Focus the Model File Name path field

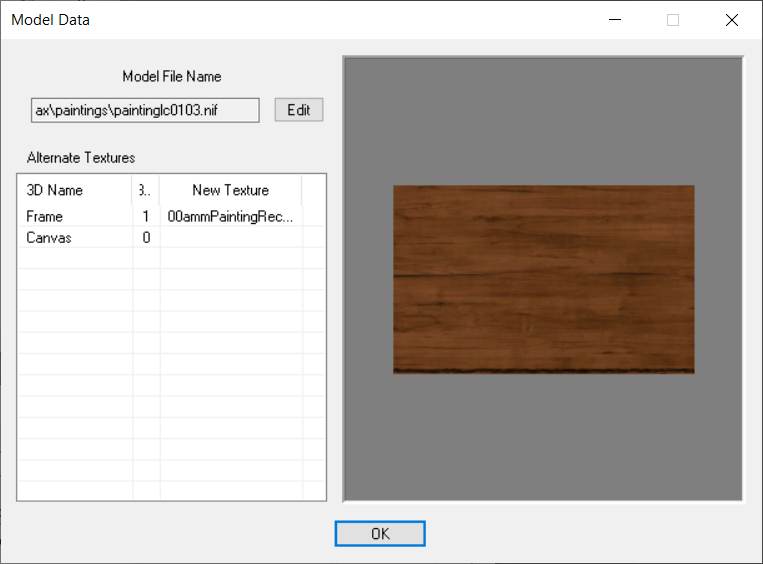pyautogui.click(x=145, y=110)
